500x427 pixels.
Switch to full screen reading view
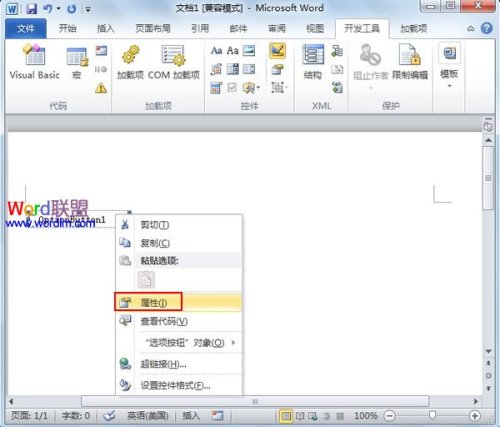click(300, 416)
